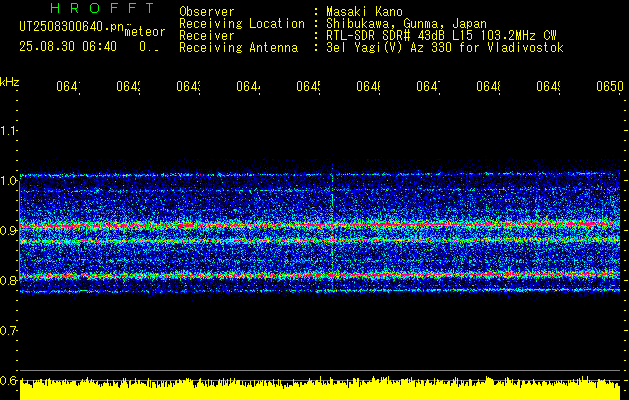Click the gray threshold line above the level graph
The width and height of the screenshot is (629, 400).
pyautogui.click(x=320, y=370)
